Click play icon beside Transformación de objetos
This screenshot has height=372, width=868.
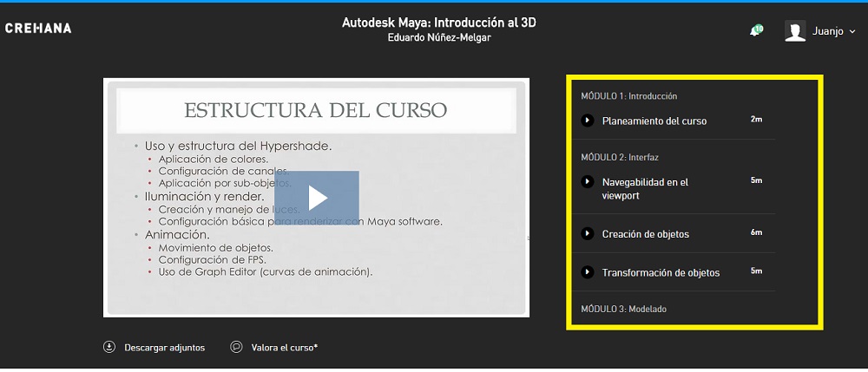tap(588, 272)
